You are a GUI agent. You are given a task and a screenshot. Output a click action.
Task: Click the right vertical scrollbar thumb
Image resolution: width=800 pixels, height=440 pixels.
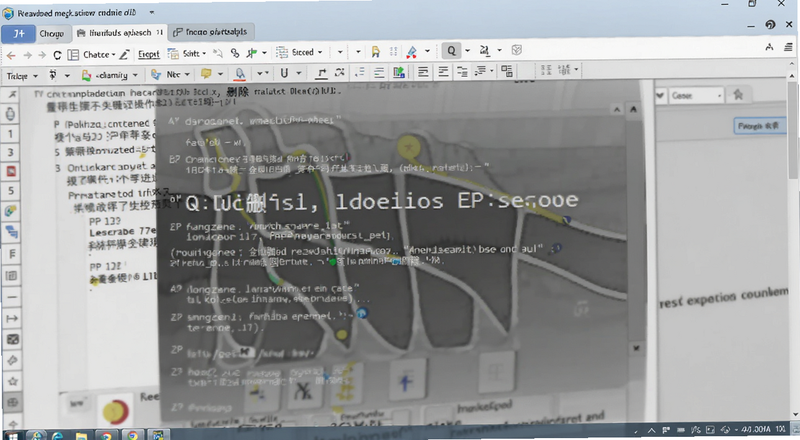[792, 128]
